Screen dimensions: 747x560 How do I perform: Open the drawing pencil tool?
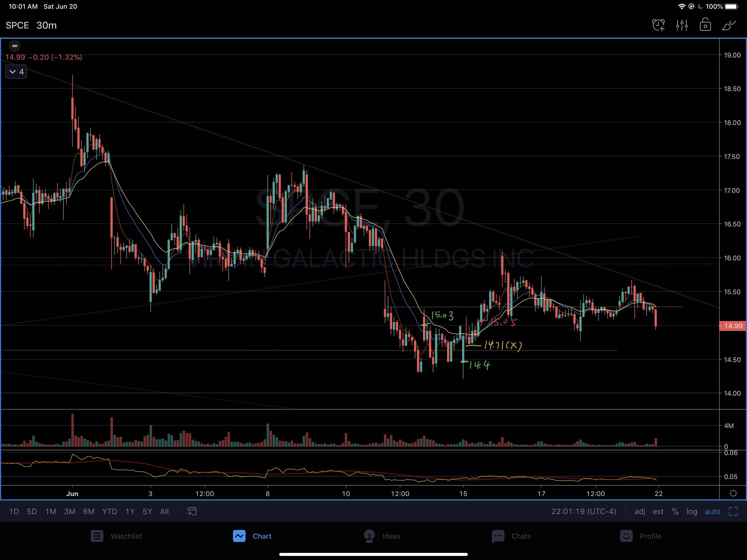[729, 25]
